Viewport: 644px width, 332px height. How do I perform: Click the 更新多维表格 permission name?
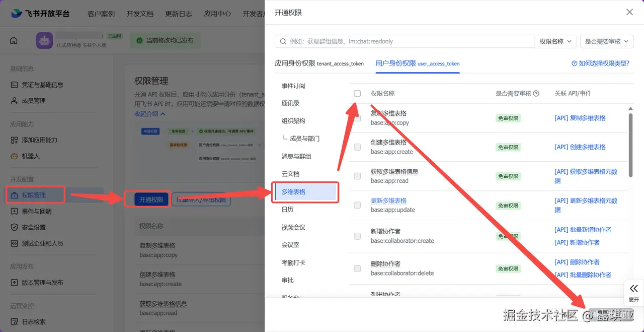pos(388,201)
